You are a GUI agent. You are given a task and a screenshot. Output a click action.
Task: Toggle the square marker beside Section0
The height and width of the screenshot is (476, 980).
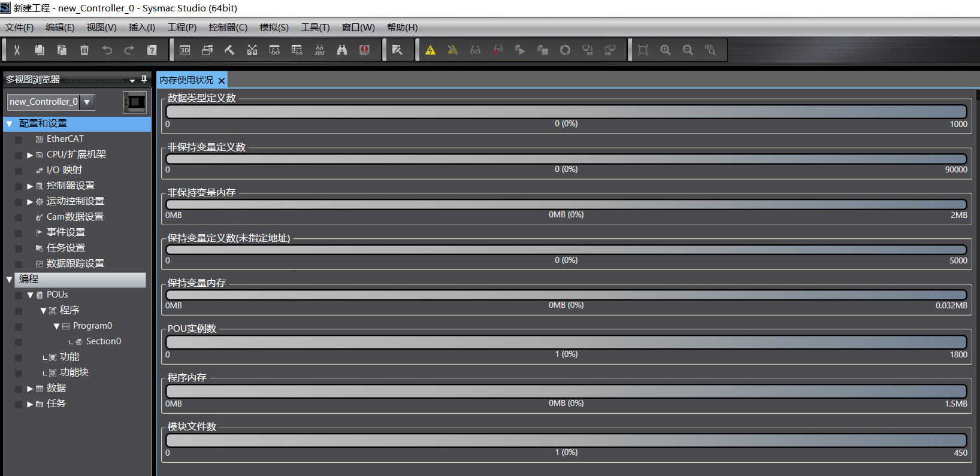click(19, 342)
